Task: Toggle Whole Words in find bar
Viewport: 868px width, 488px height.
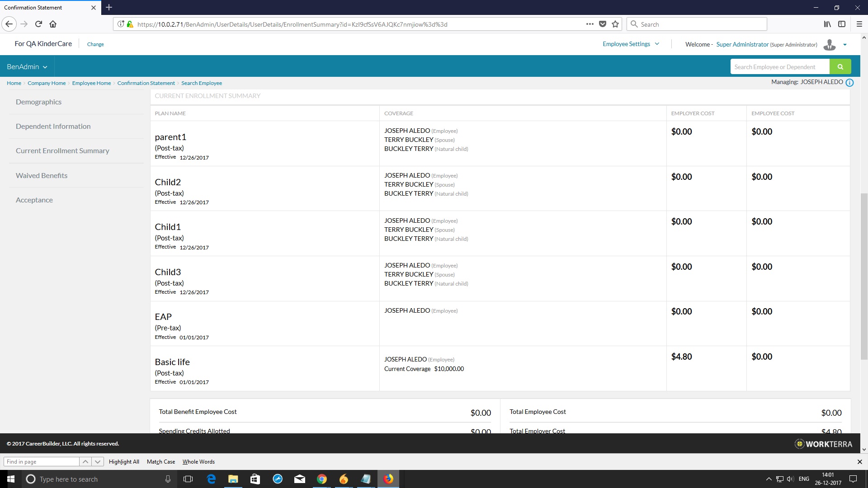Action: 198,462
